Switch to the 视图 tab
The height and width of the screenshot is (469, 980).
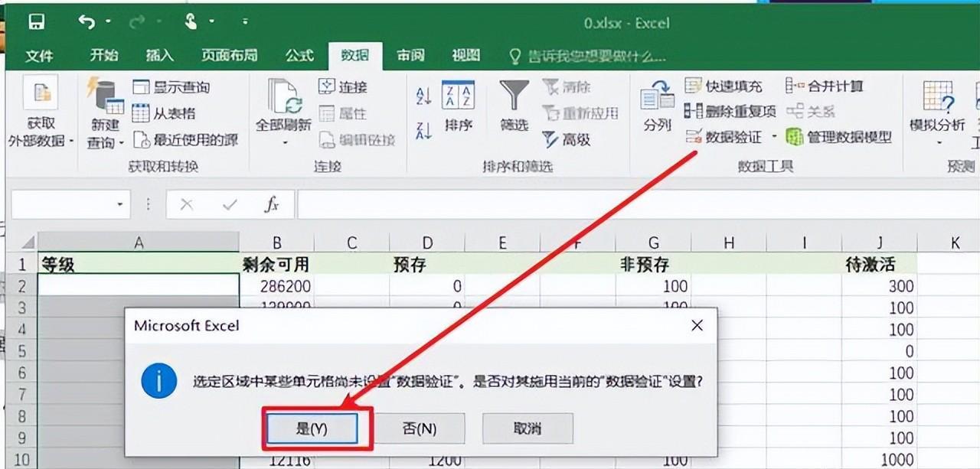click(465, 55)
